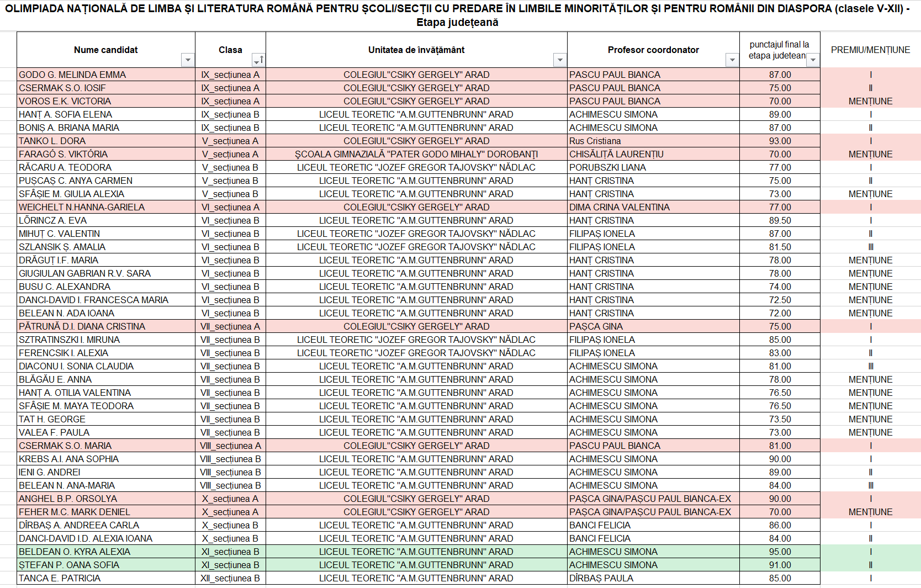
Task: Select the PORUBSZKI LIANA professor cell
Action: point(607,167)
